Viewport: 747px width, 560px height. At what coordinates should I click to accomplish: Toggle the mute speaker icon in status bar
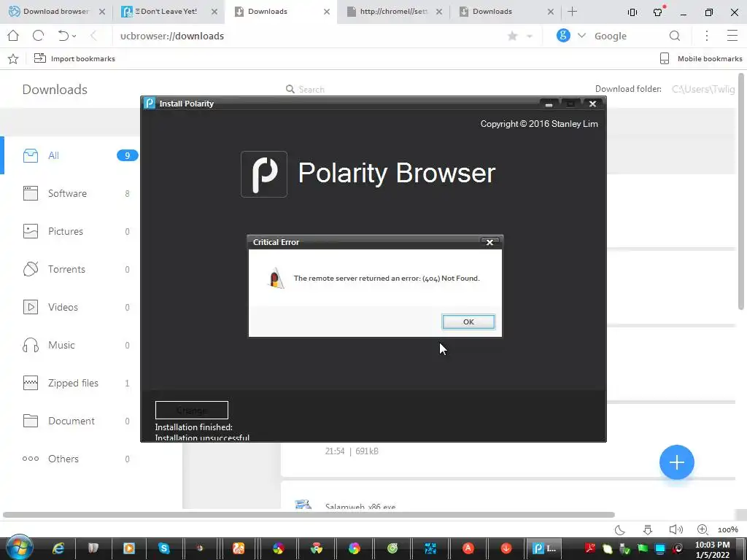pos(676,529)
